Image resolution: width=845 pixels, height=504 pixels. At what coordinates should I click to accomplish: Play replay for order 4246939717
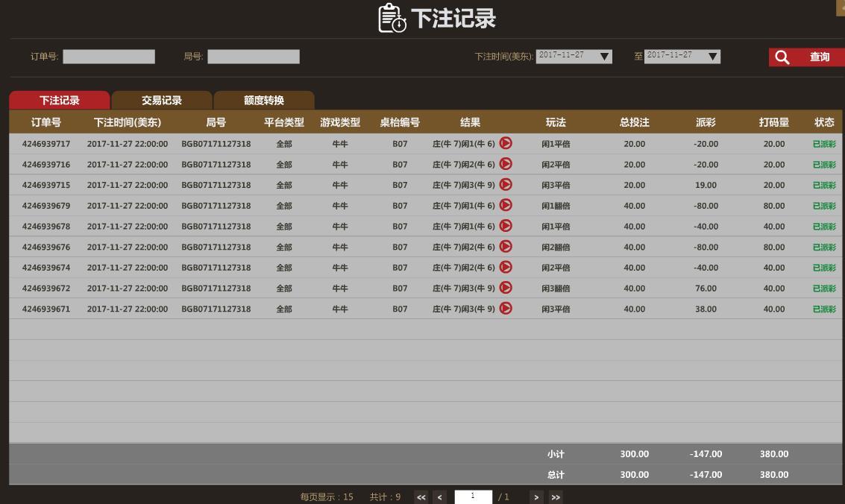(506, 143)
